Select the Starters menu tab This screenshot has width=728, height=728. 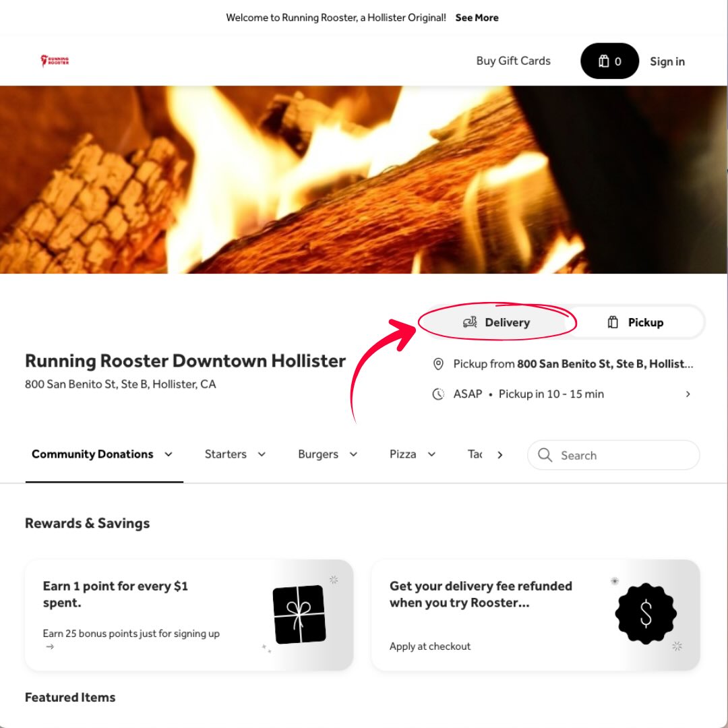tap(226, 454)
